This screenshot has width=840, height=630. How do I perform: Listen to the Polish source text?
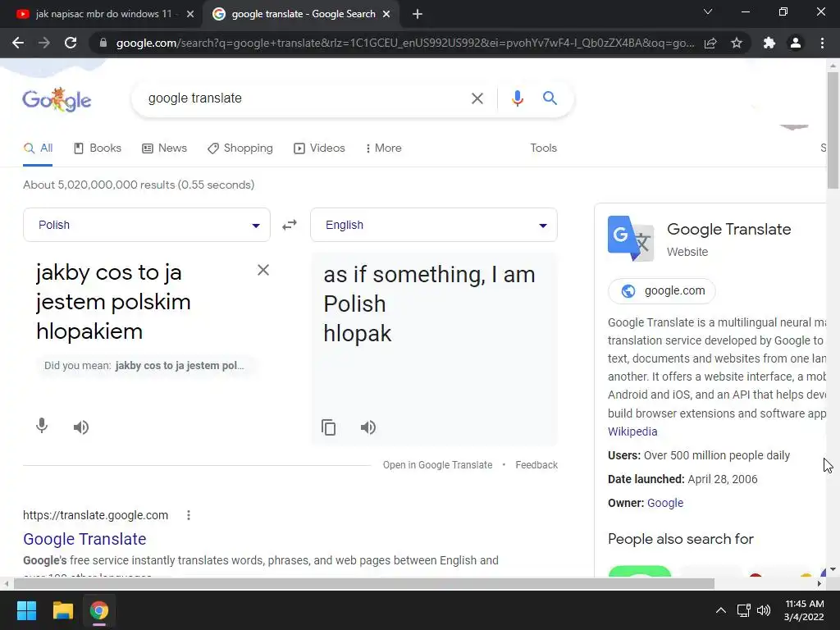[x=81, y=427]
